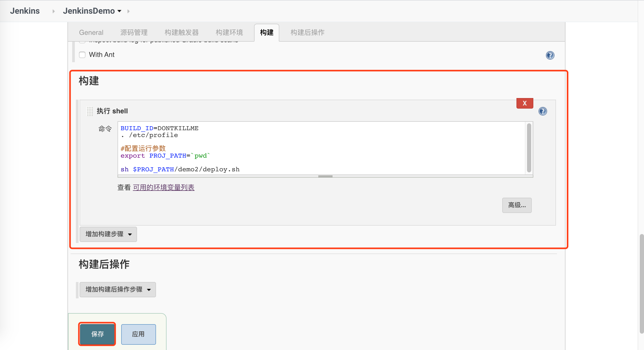Screen dimensions: 644x350
Task: Expand the 增加构建后操作步骤 dropdown
Action: coord(118,289)
